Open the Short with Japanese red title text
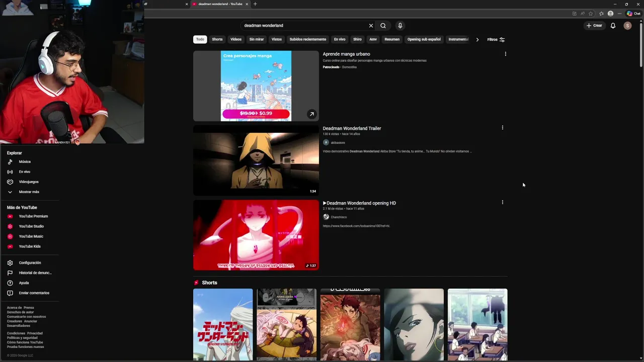The width and height of the screenshot is (644, 362). click(x=223, y=325)
